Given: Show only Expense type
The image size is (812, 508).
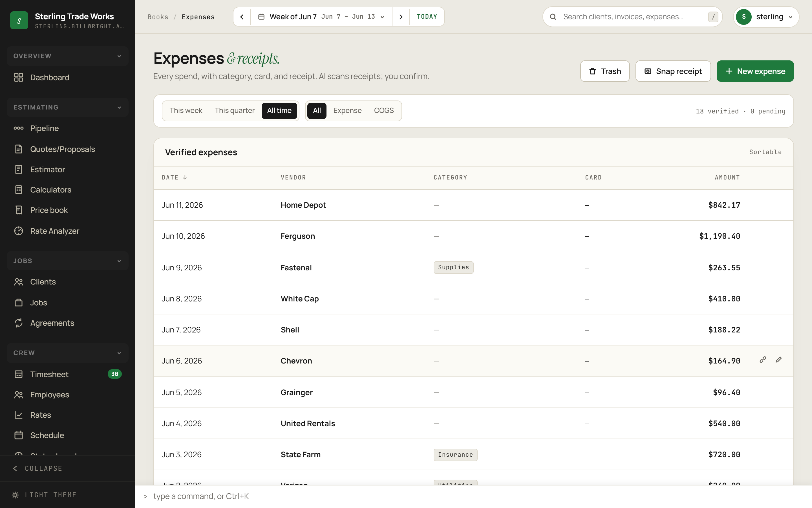Looking at the screenshot, I should point(347,111).
